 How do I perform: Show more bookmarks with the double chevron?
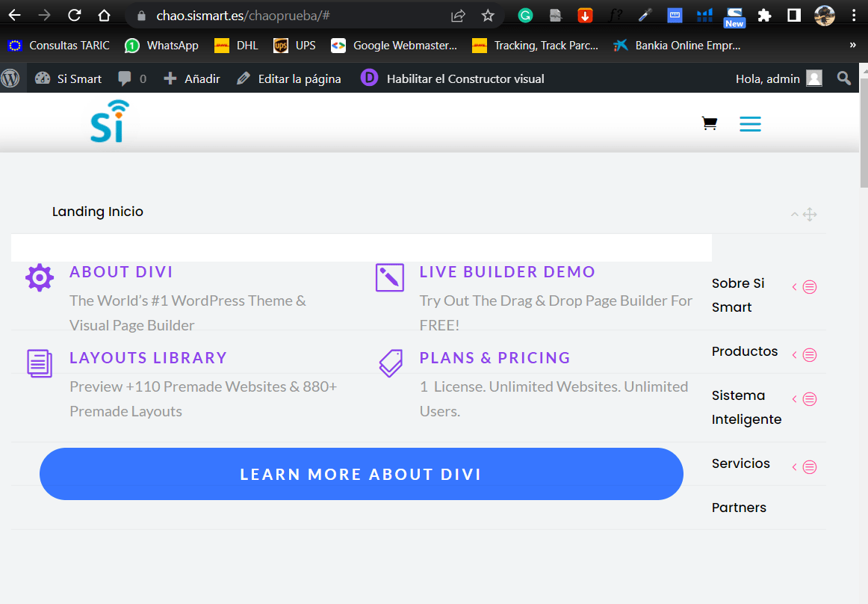[852, 46]
